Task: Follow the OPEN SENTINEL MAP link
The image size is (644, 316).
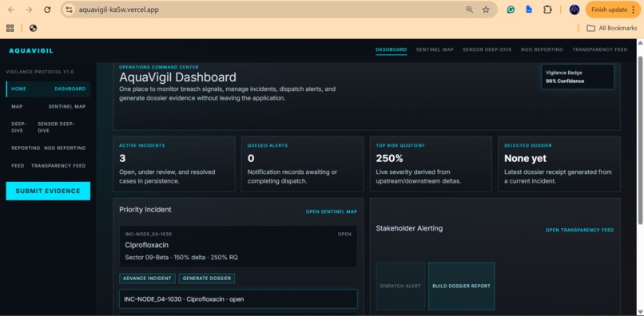Action: (x=332, y=211)
